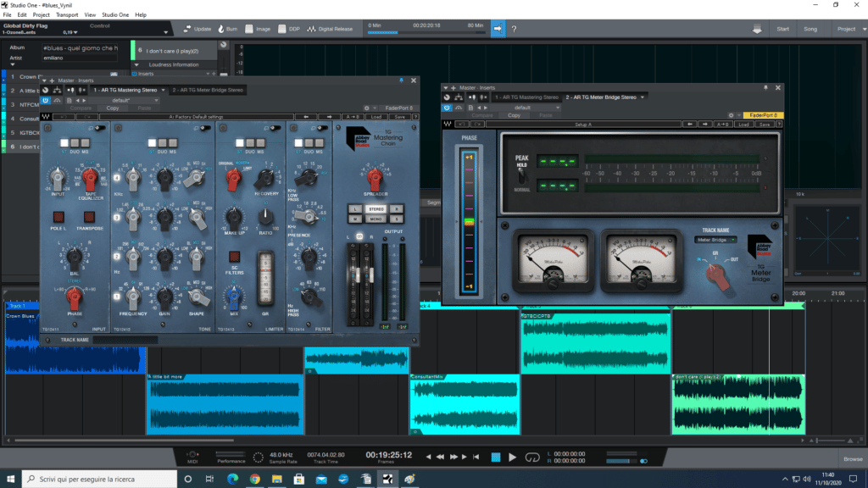
Task: Switch to the Song page
Action: coord(810,29)
